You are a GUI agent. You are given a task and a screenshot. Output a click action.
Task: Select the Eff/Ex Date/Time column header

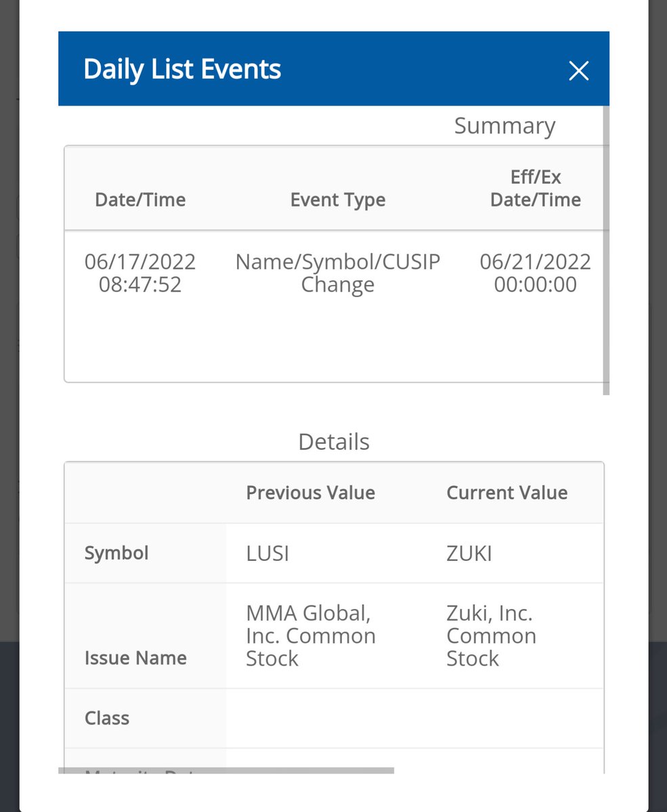pos(536,188)
